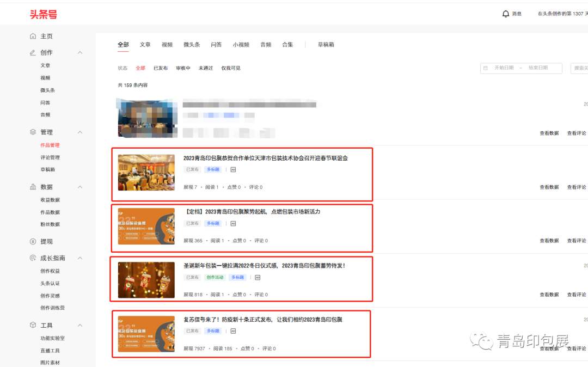Open 粉丝数据 in sidebar
The image size is (588, 367).
(50, 224)
